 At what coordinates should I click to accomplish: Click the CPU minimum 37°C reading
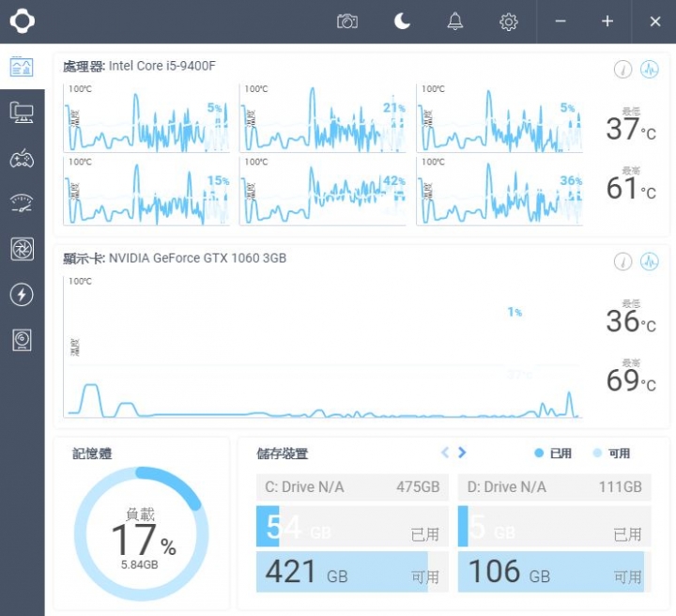point(631,129)
